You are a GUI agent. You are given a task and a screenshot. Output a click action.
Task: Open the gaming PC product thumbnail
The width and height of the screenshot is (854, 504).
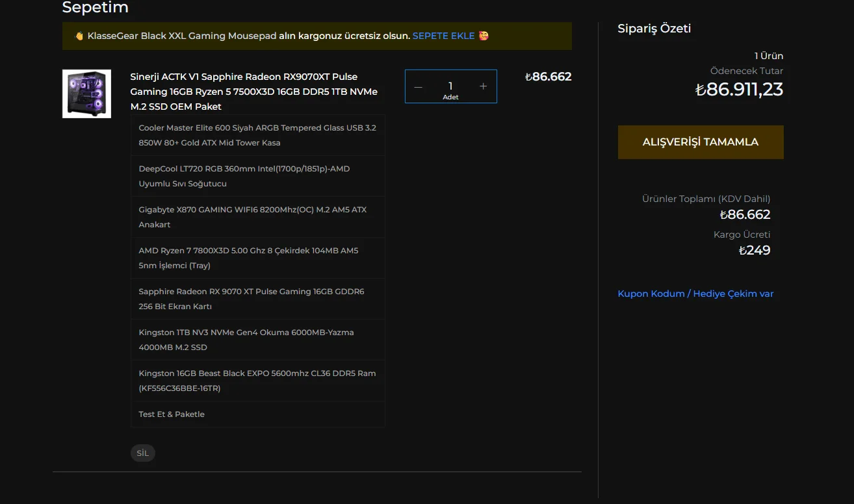point(86,94)
